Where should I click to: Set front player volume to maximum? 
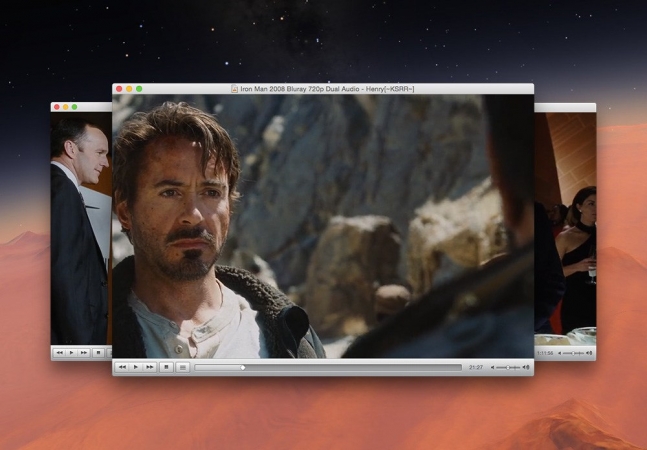(526, 367)
